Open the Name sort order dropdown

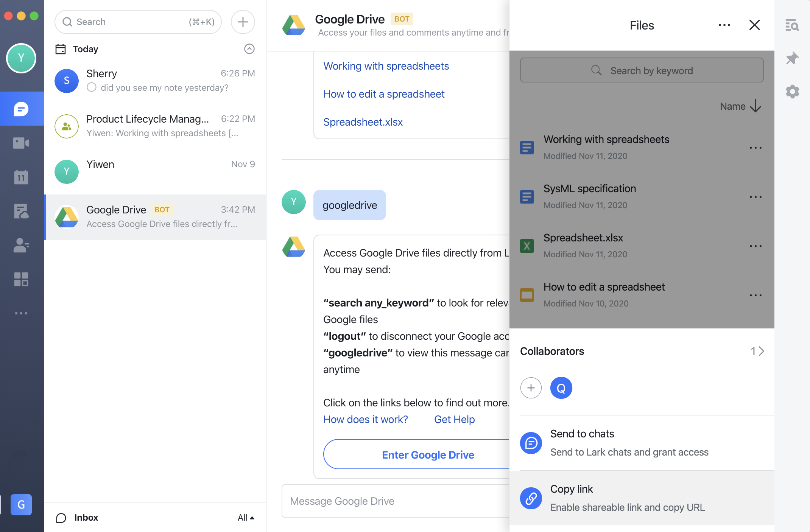(x=740, y=106)
